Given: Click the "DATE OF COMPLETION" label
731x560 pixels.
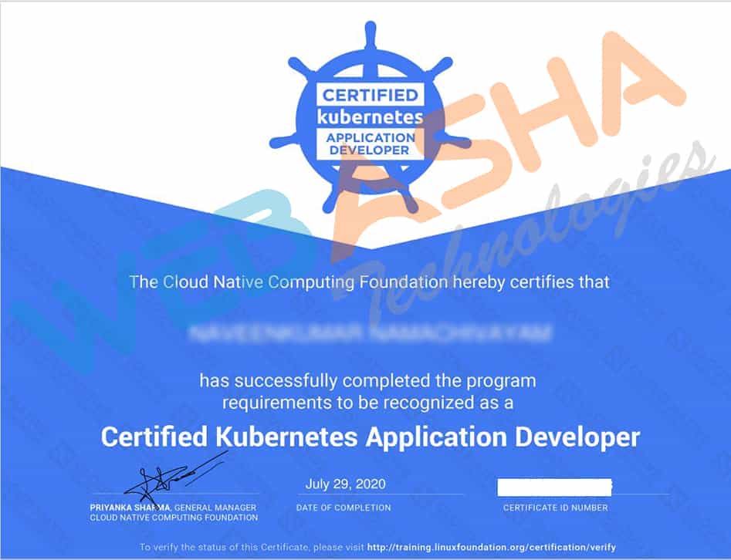Looking at the screenshot, I should pos(344,508).
